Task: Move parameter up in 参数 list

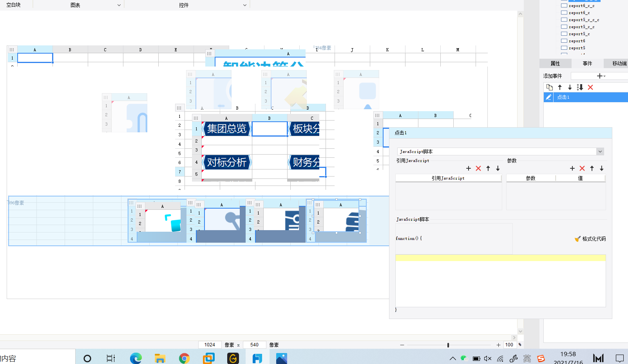Action: pos(592,168)
